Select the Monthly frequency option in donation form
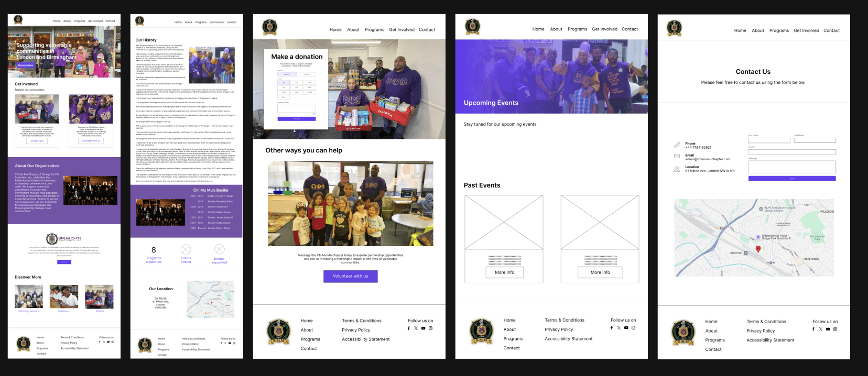This screenshot has width=868, height=376. pyautogui.click(x=306, y=74)
